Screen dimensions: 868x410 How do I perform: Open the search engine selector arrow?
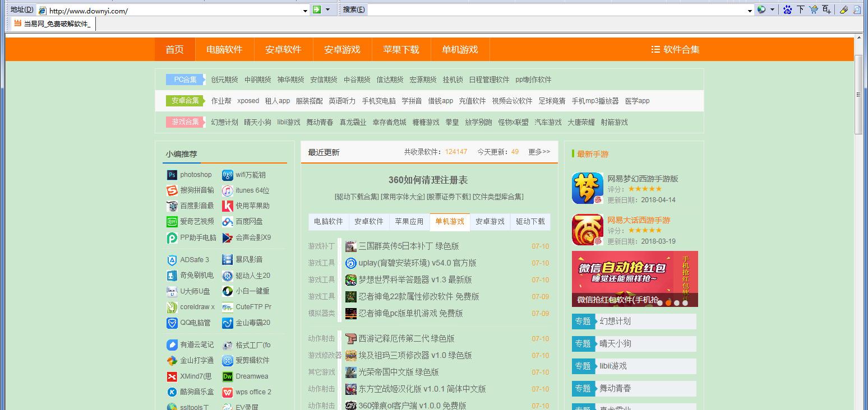click(x=772, y=10)
